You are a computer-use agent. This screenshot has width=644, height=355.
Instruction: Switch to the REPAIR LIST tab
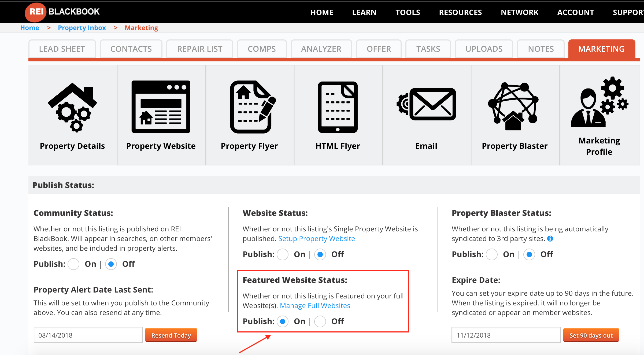tap(200, 49)
